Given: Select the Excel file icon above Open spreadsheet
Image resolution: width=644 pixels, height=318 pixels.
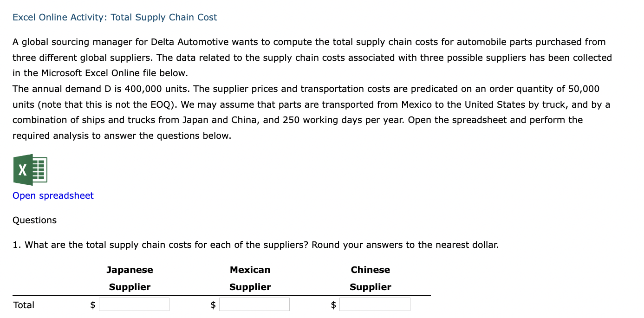Looking at the screenshot, I should 31,169.
